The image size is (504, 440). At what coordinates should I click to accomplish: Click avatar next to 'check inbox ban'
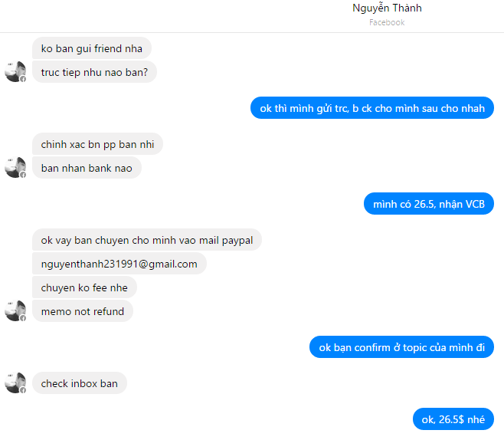tap(15, 383)
